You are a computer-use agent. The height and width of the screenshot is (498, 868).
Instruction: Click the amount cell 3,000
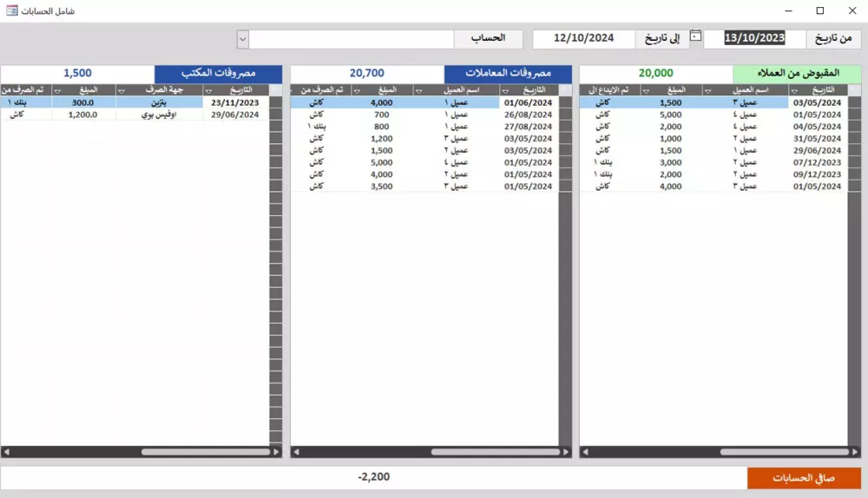pos(671,162)
